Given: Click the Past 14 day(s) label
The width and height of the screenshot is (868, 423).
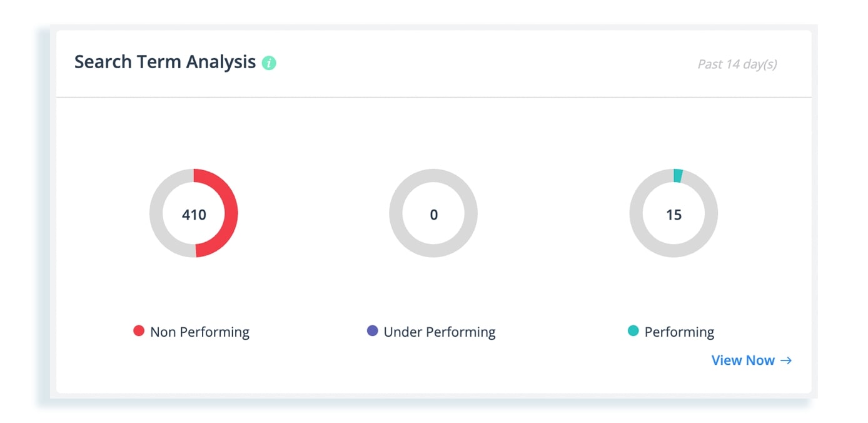Looking at the screenshot, I should coord(737,64).
